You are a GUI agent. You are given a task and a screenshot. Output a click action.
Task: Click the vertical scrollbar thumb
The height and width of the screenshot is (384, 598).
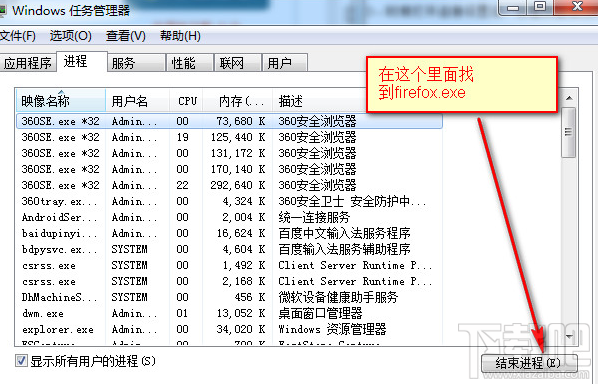(x=569, y=132)
